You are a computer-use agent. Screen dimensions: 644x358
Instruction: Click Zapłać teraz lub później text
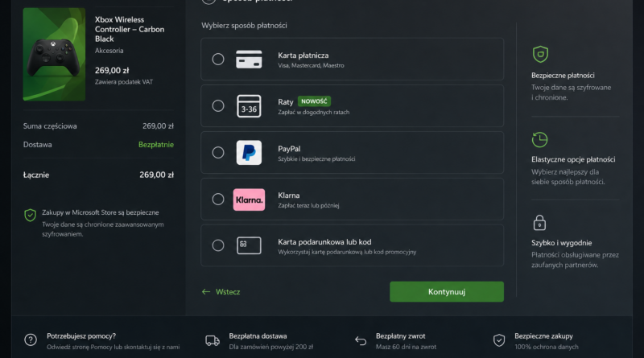coord(308,205)
